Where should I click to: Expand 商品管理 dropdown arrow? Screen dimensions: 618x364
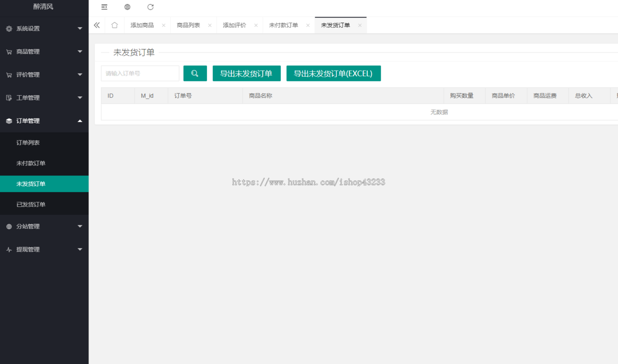click(80, 51)
